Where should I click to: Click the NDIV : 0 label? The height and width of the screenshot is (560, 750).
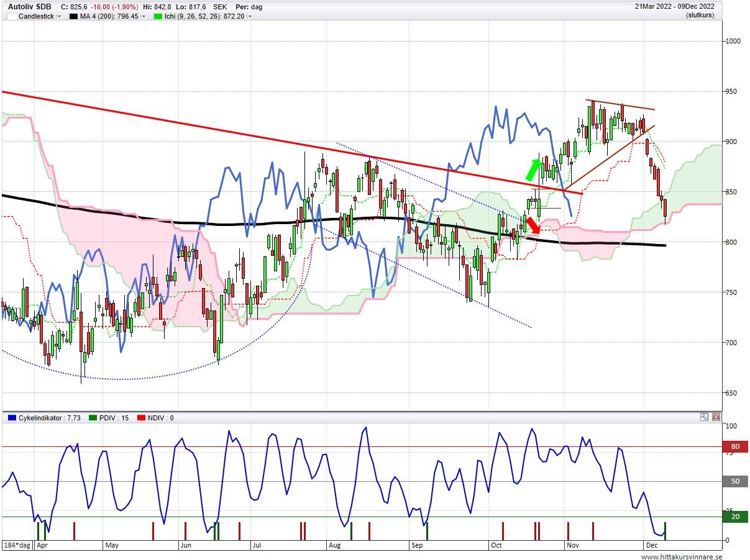coord(160,418)
